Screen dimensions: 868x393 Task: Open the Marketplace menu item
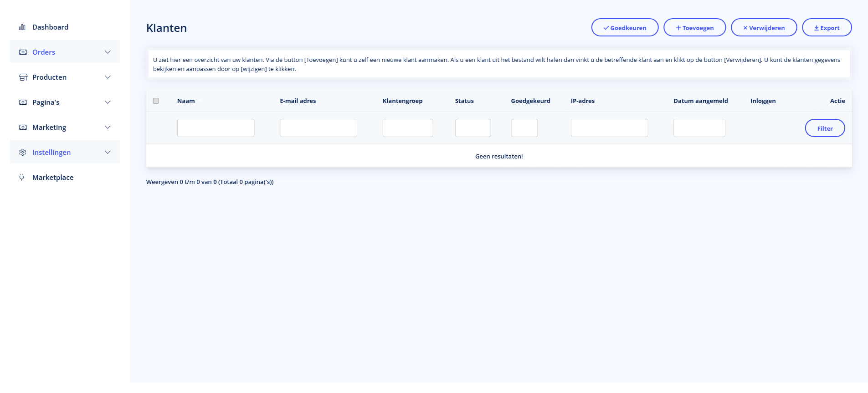pyautogui.click(x=53, y=178)
